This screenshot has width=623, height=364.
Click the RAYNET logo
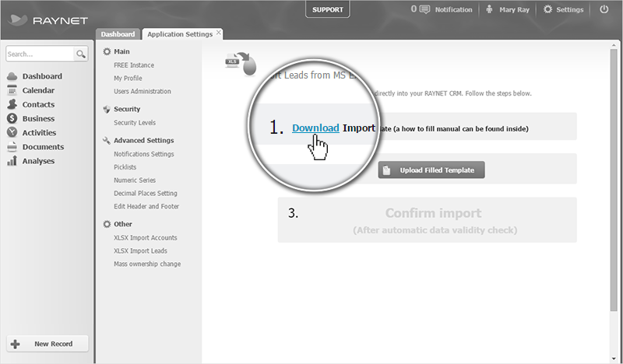click(48, 20)
